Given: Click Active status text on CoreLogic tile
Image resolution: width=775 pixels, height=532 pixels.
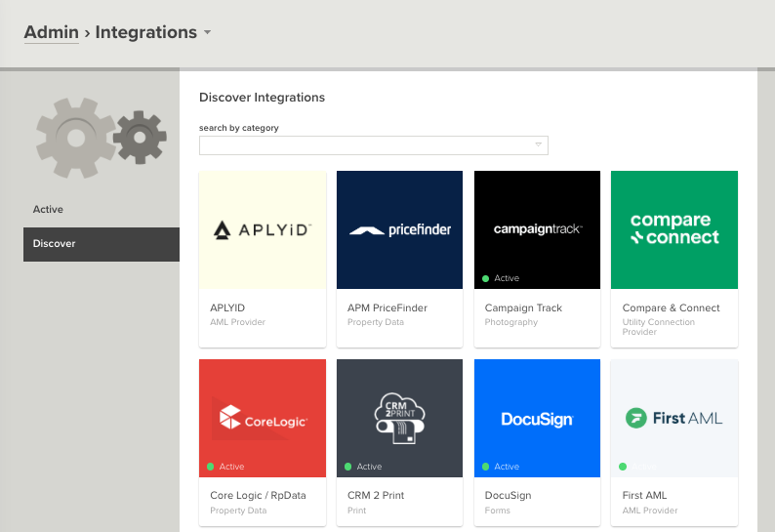Looking at the screenshot, I should [x=231, y=467].
